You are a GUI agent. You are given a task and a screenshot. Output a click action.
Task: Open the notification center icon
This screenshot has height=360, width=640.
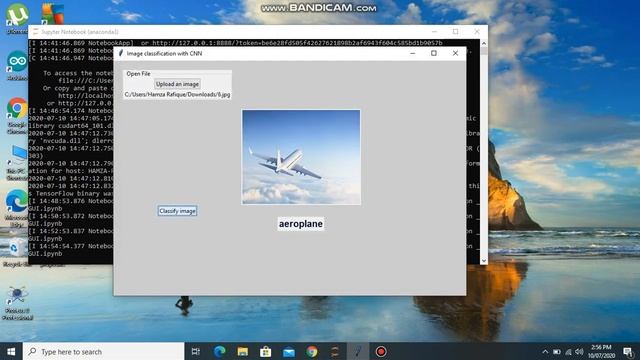pos(629,351)
